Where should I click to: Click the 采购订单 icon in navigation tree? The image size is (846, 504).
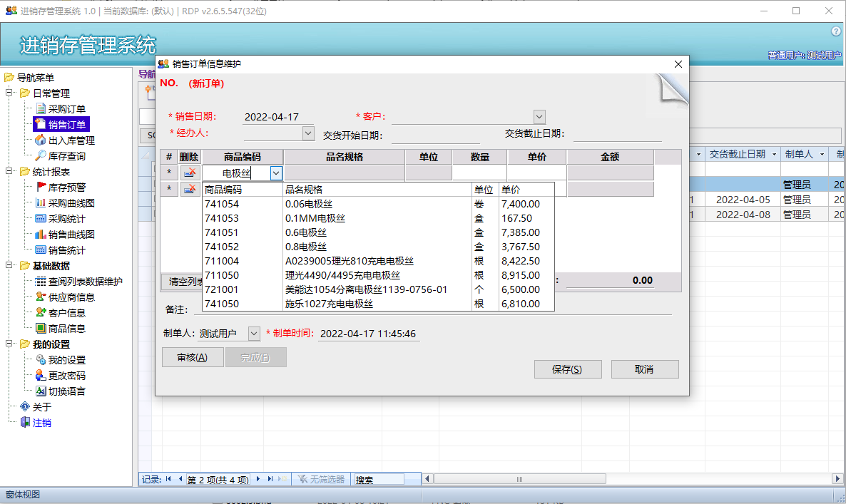[x=41, y=109]
